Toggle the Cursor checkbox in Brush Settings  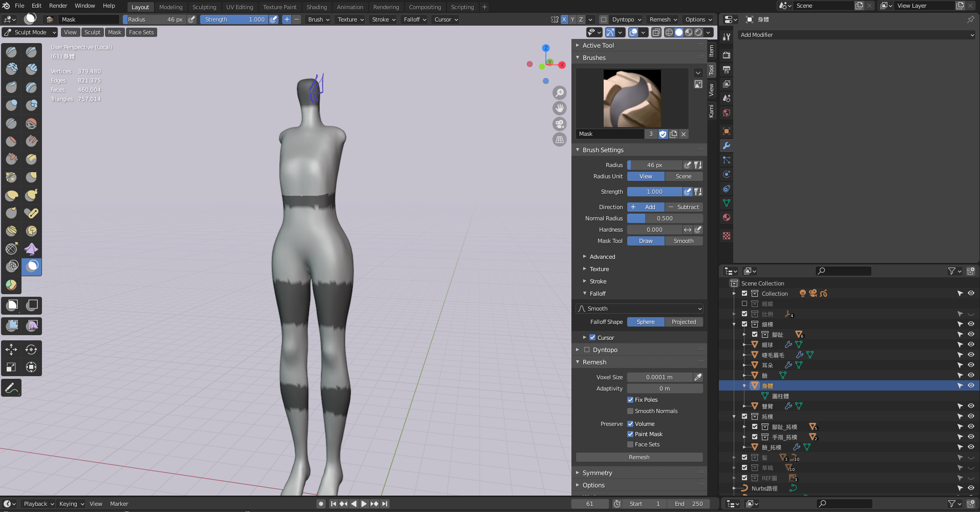[592, 338]
